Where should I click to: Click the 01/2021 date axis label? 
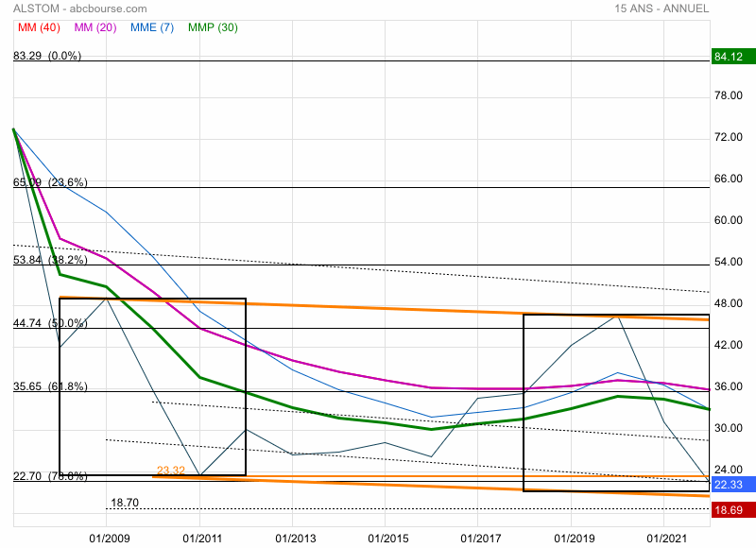pyautogui.click(x=667, y=539)
